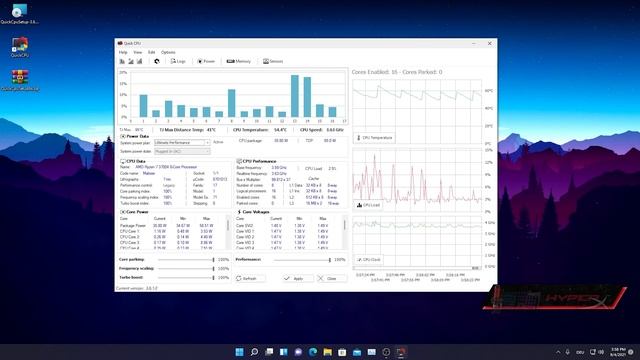Click the Core Power list scrollbar
The height and width of the screenshot is (360, 640).
click(x=228, y=232)
